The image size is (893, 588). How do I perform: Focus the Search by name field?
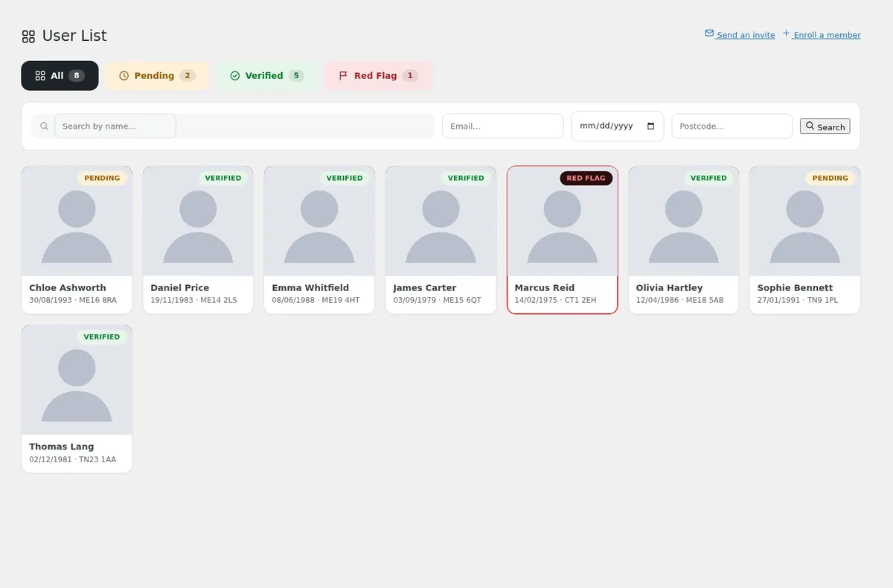115,127
